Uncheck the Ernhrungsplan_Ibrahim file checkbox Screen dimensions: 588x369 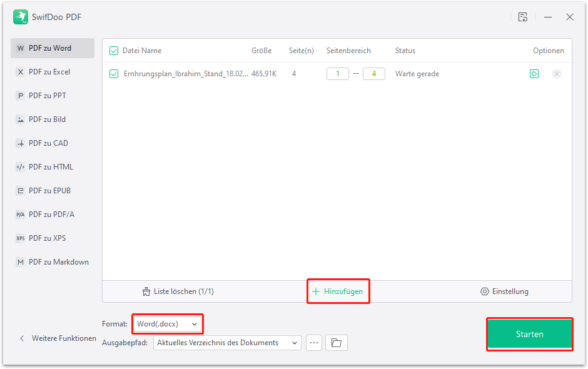tap(114, 74)
